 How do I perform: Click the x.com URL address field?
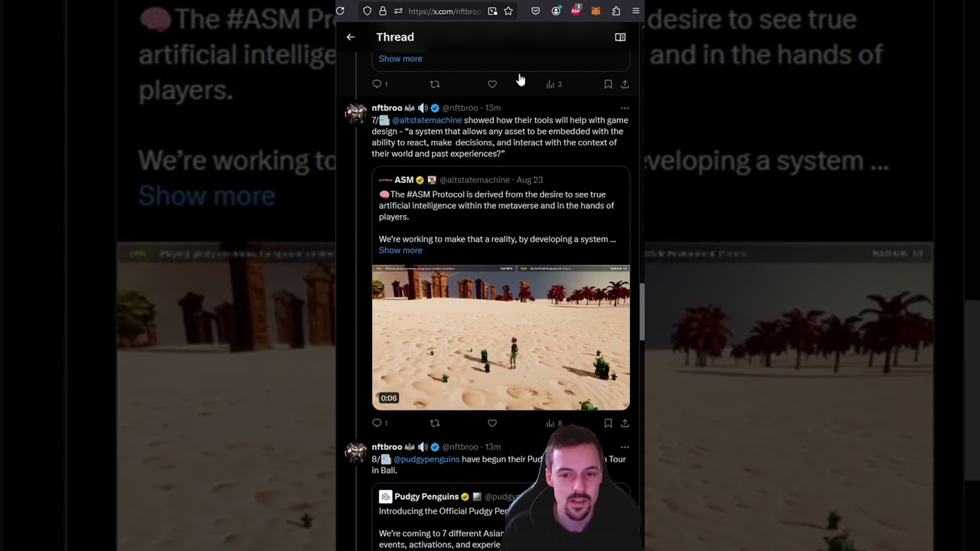click(x=445, y=11)
